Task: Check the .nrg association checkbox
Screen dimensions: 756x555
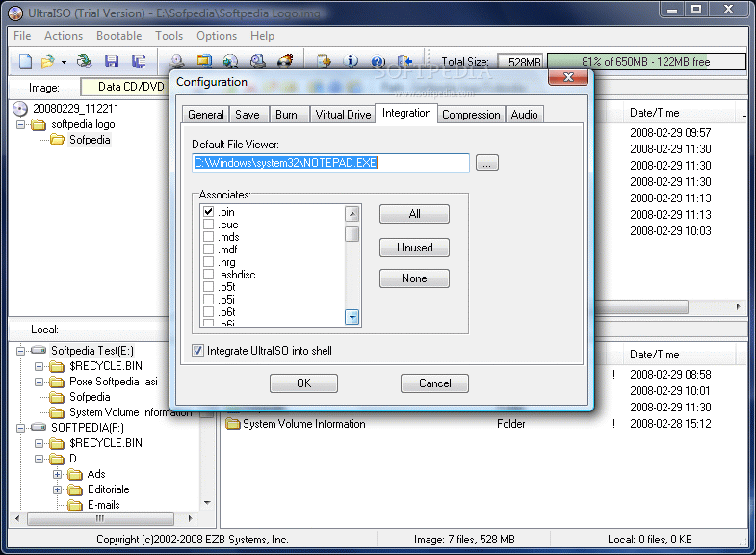Action: 208,262
